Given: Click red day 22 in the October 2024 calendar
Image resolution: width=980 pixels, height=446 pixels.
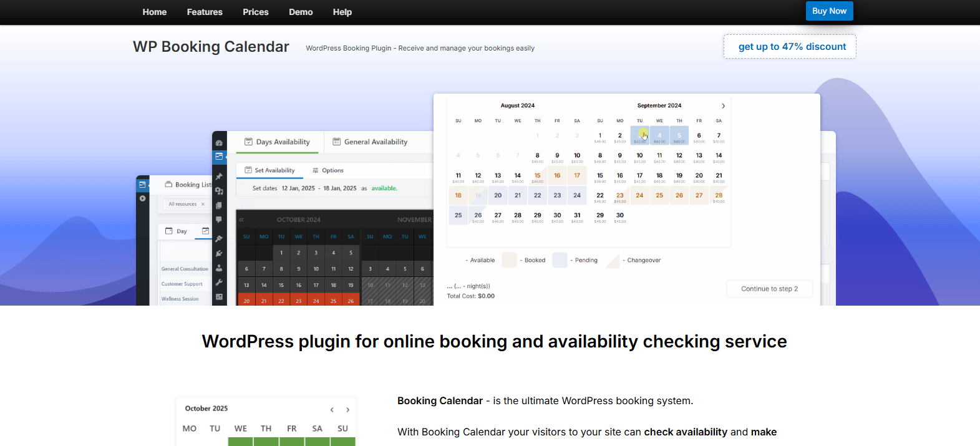Looking at the screenshot, I should (281, 300).
